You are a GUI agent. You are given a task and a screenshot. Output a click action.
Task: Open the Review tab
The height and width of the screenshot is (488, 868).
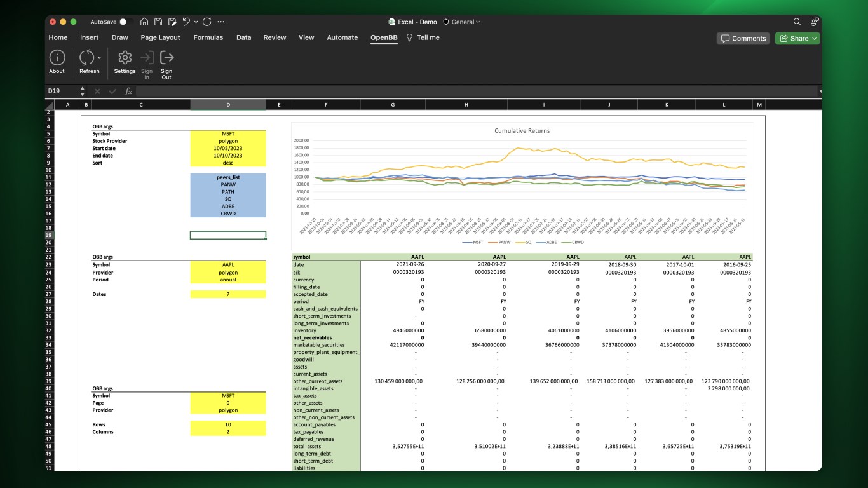coord(275,37)
